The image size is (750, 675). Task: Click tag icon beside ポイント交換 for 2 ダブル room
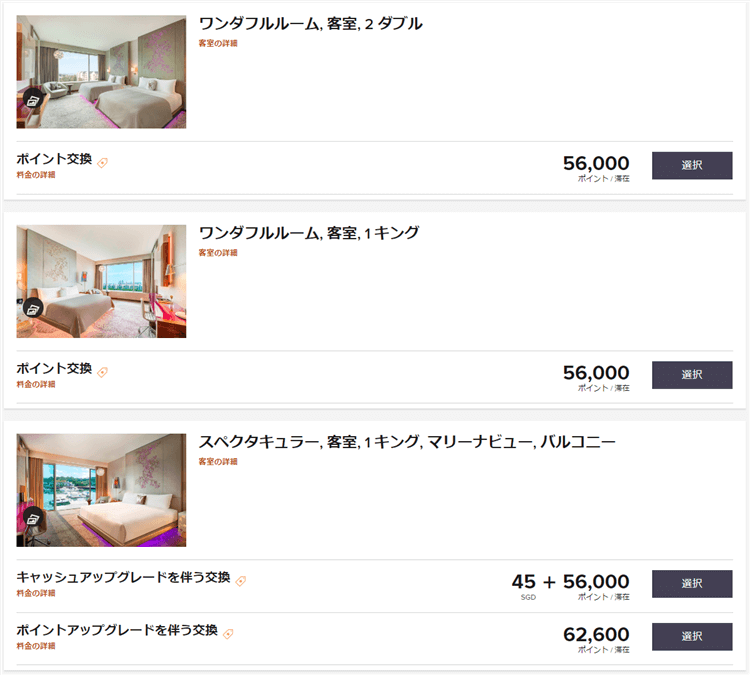point(102,162)
